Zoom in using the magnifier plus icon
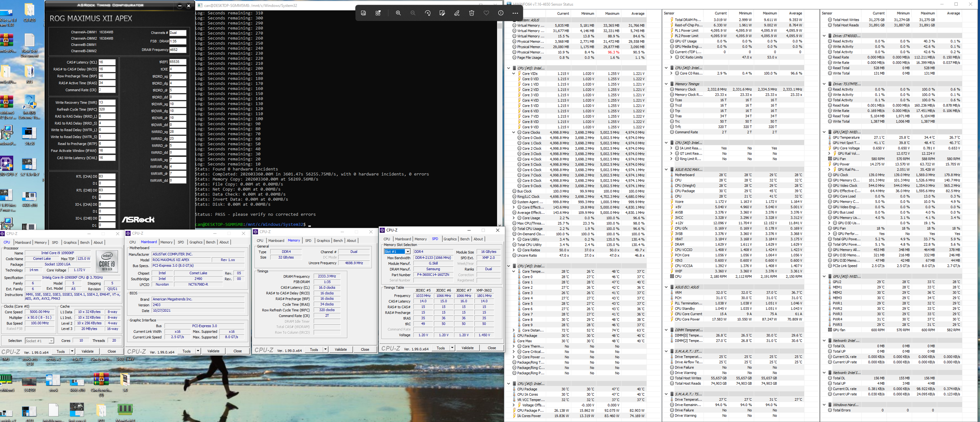This screenshot has height=422, width=980. click(398, 13)
